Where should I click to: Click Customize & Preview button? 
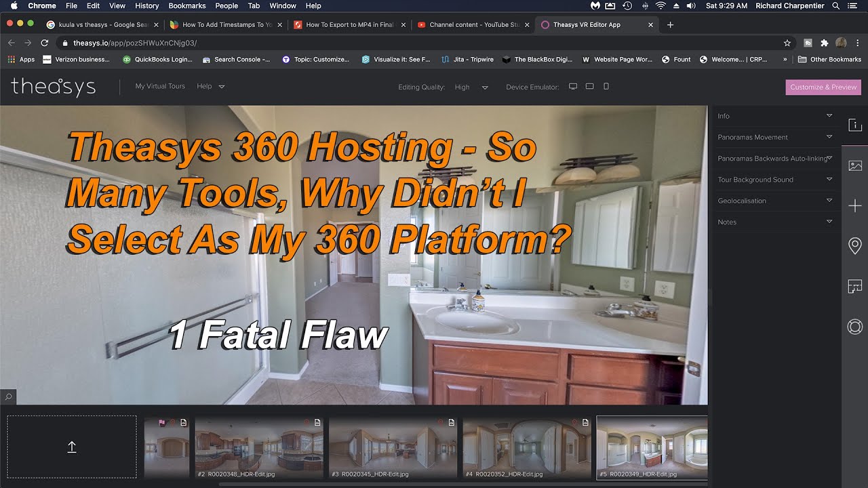[823, 87]
